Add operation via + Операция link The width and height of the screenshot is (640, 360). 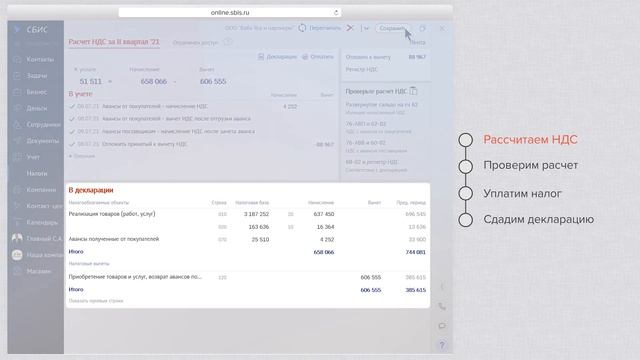(82, 156)
